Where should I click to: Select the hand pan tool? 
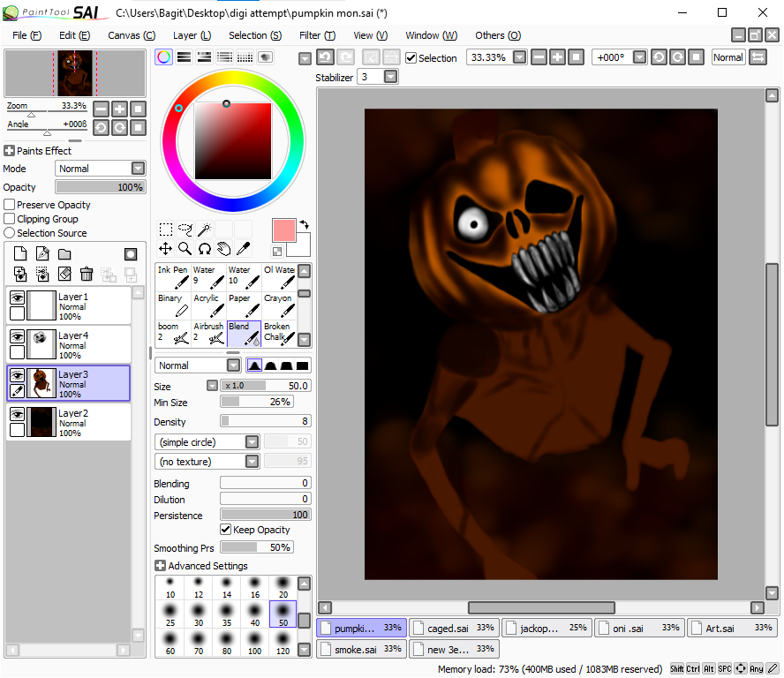223,248
